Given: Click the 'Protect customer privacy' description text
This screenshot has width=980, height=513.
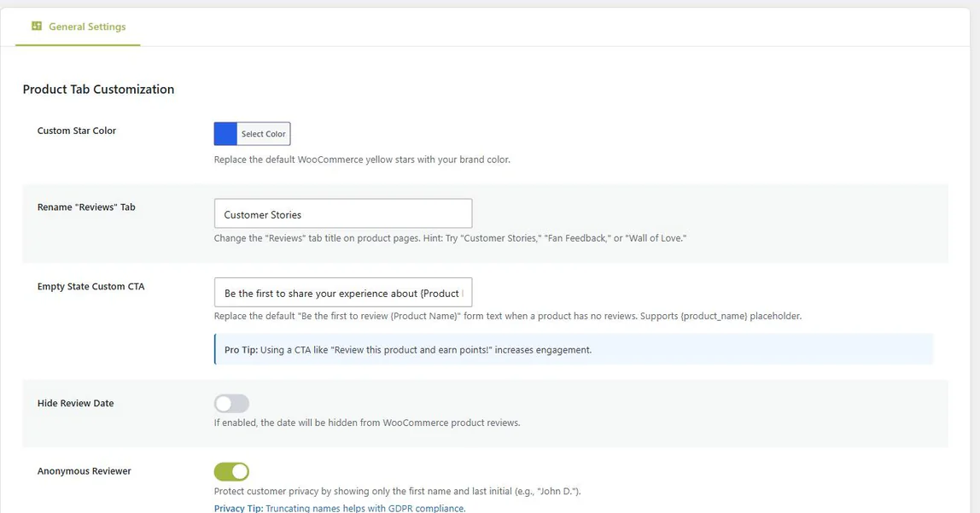Looking at the screenshot, I should coord(398,491).
